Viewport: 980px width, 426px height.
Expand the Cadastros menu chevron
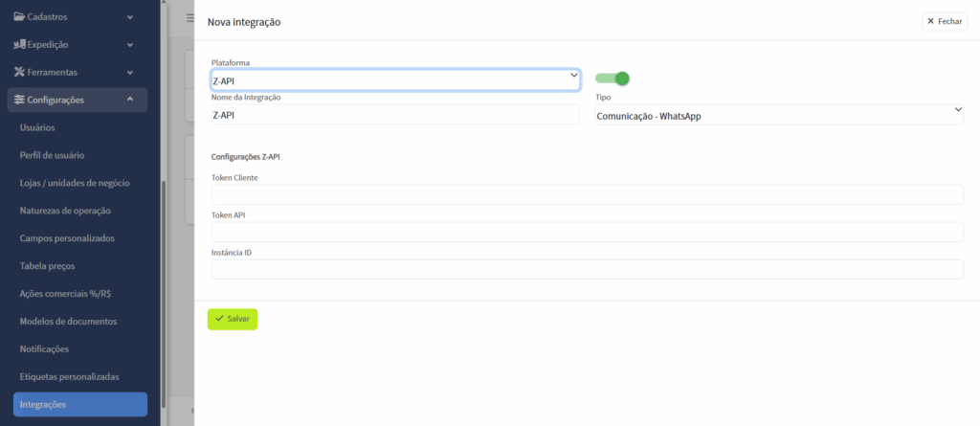[x=129, y=16]
